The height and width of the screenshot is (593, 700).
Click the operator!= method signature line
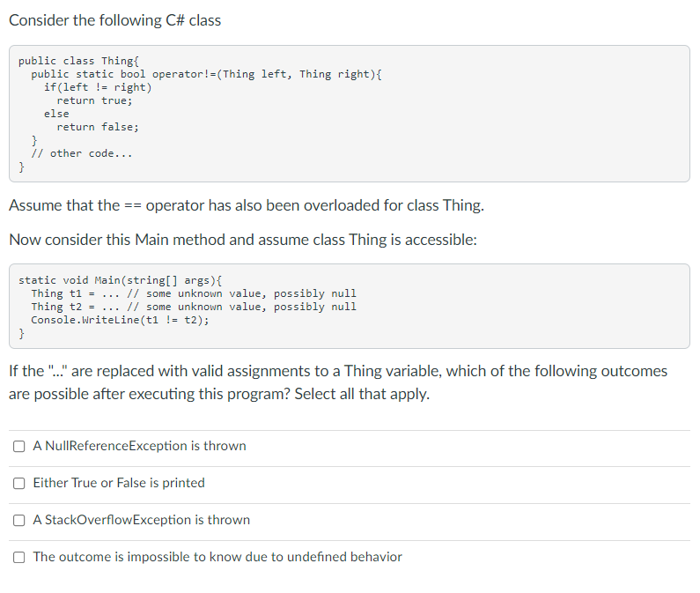[x=206, y=74]
